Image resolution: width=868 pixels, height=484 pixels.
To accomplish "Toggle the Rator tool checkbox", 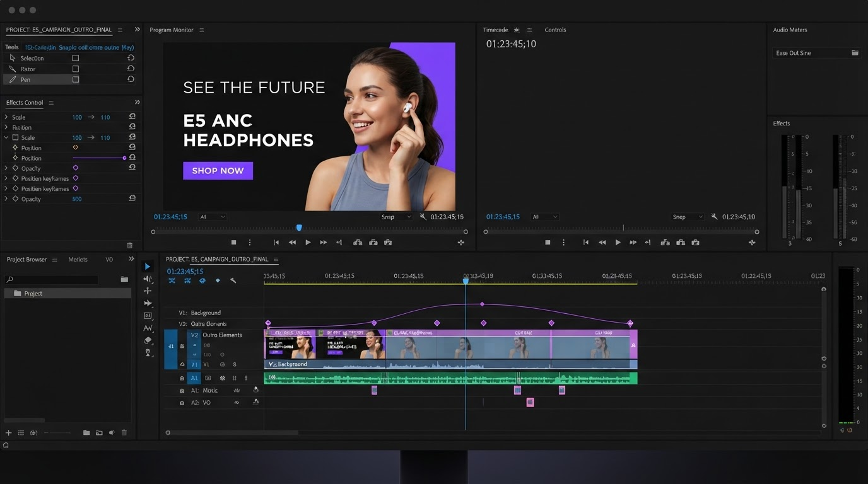I will [x=76, y=69].
